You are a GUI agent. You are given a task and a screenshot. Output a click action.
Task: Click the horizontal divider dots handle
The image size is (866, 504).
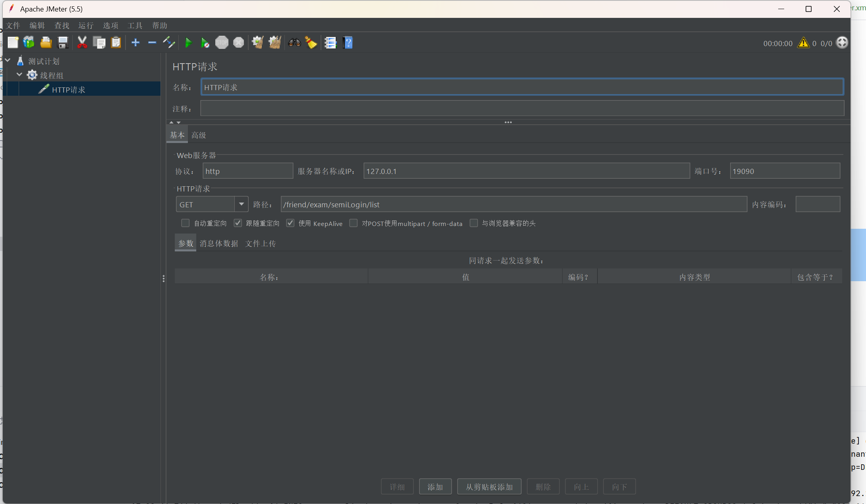tap(508, 122)
